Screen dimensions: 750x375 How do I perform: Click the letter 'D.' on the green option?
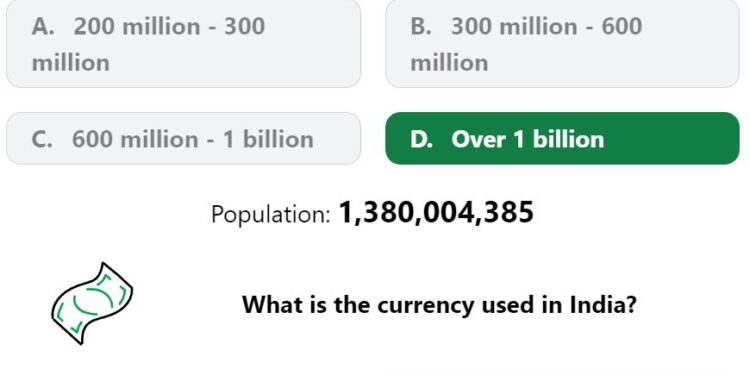click(x=421, y=139)
